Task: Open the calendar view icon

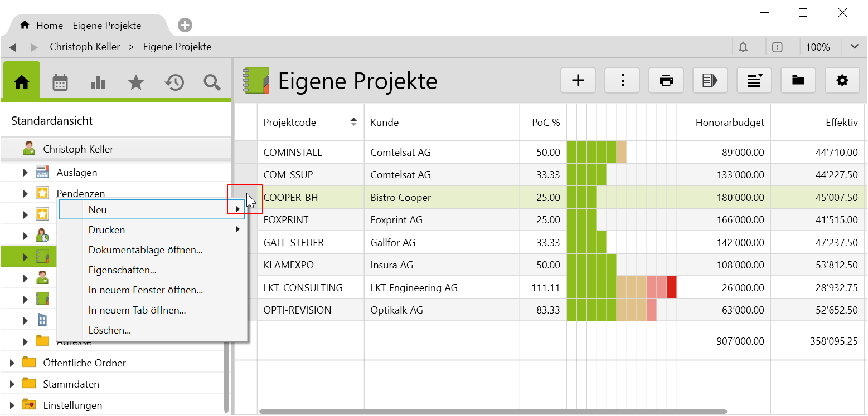Action: coord(60,82)
